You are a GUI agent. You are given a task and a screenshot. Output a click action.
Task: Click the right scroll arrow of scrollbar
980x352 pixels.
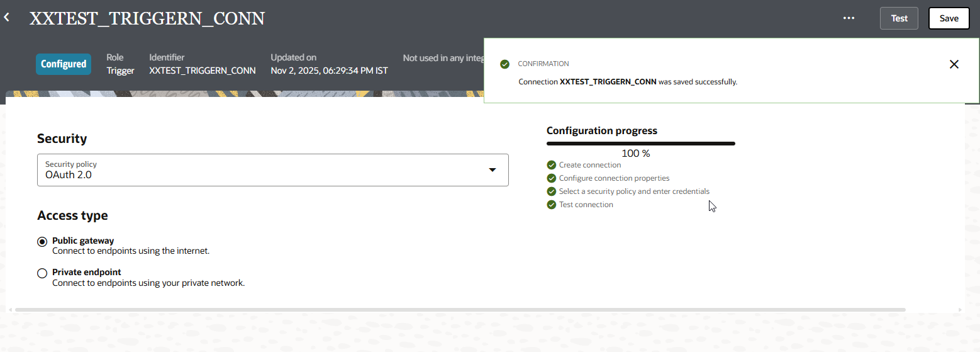pos(960,310)
